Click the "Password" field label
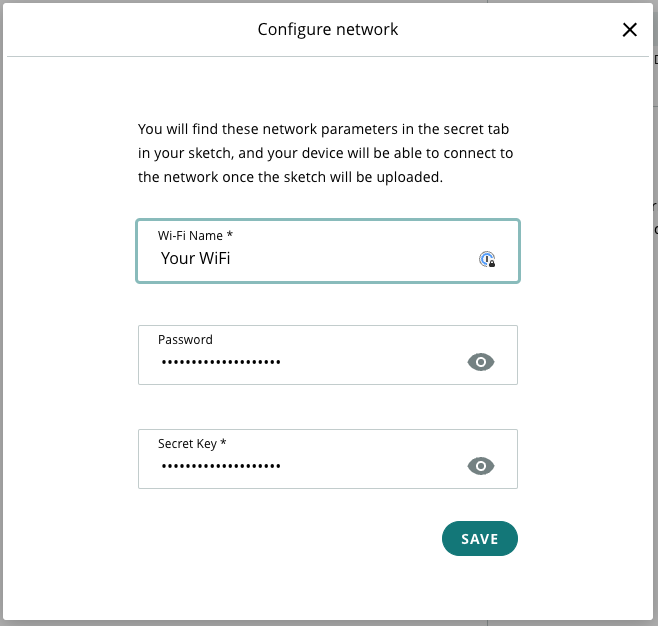The height and width of the screenshot is (626, 658). pyautogui.click(x=185, y=339)
